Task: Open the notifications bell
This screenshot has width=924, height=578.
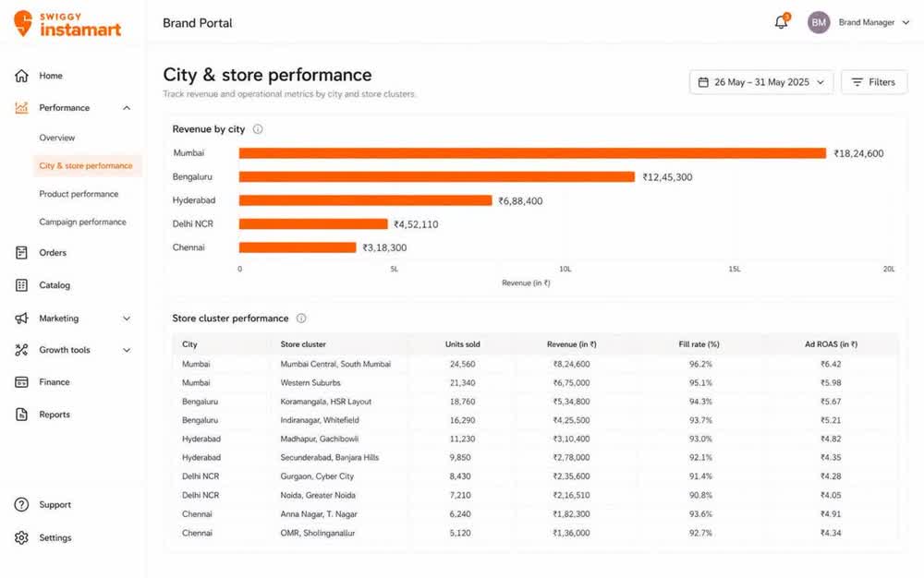Action: coord(781,22)
